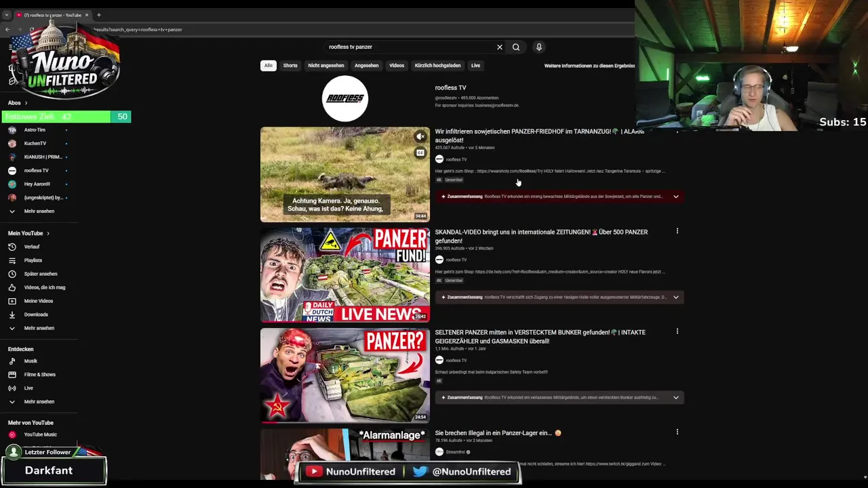This screenshot has width=868, height=488.
Task: Open KuchenTV channel avatar in subscriptions
Action: (x=12, y=144)
